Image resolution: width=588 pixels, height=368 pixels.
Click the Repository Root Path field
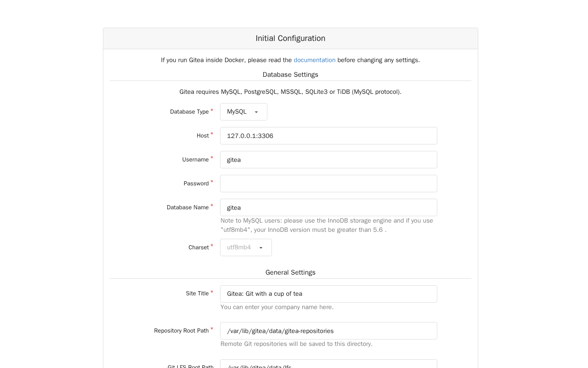[328, 331]
